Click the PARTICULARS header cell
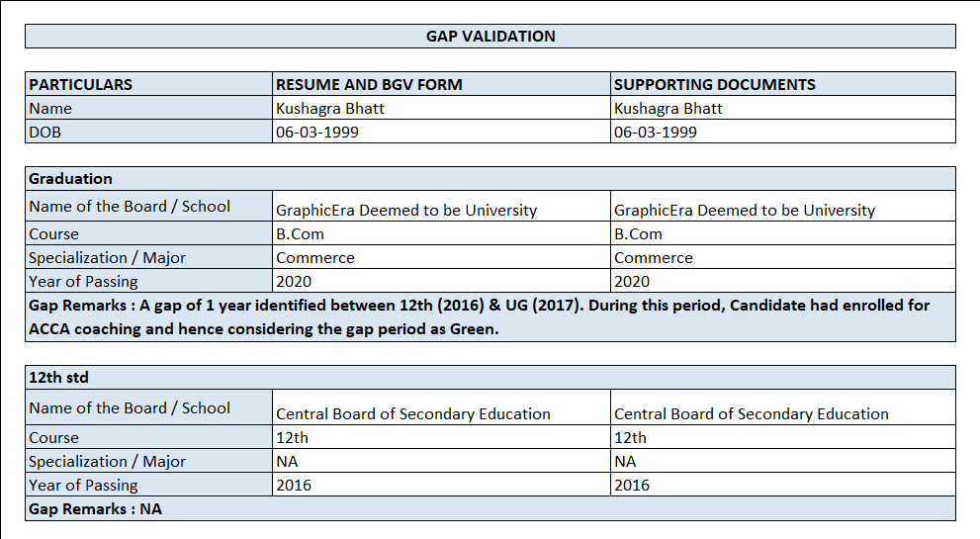The height and width of the screenshot is (539, 980). [148, 84]
